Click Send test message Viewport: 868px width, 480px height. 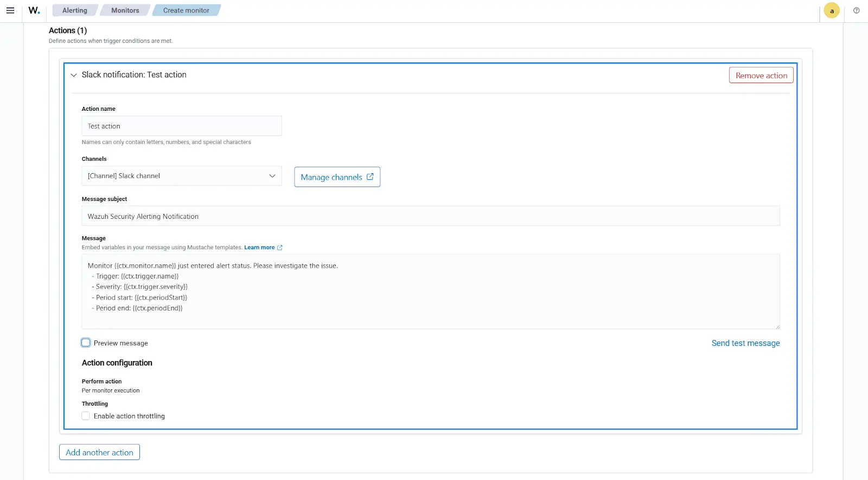point(745,343)
